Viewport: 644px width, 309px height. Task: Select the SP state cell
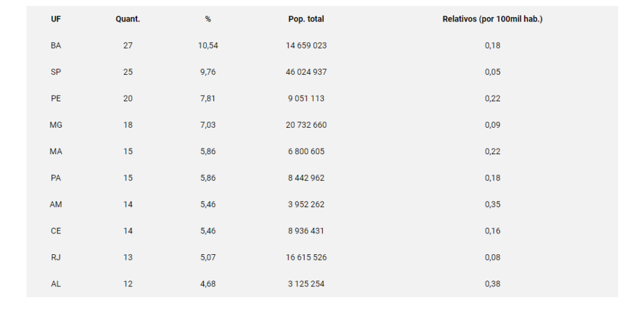(x=56, y=72)
